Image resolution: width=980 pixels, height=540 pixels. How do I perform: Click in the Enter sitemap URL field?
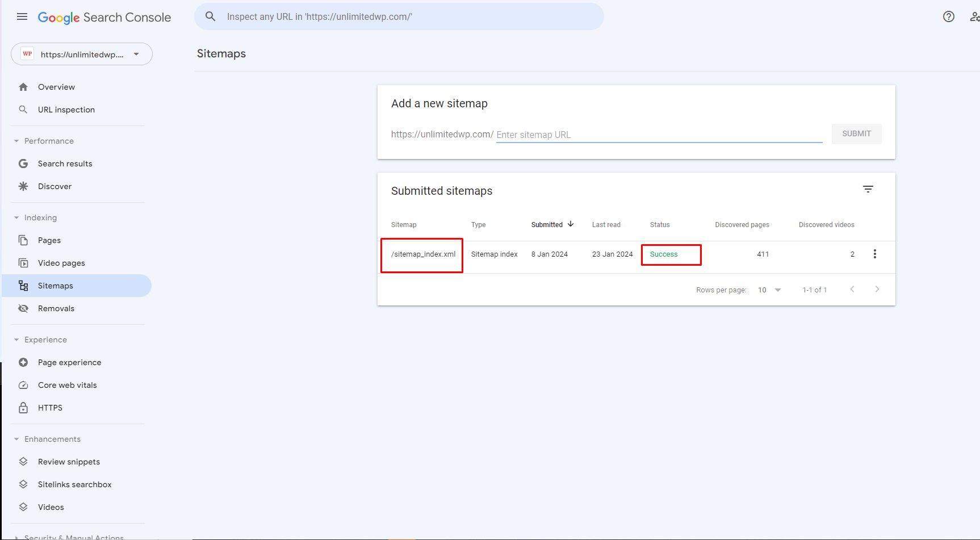pos(659,135)
